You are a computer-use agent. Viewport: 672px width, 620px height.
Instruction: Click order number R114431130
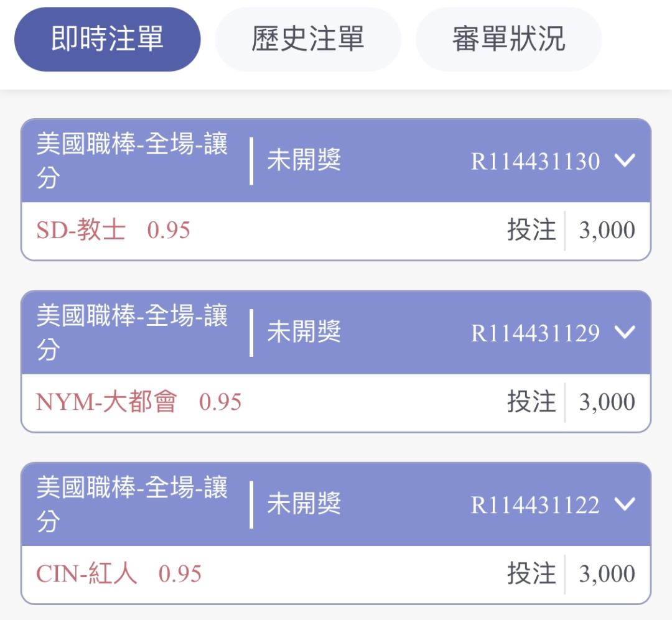[535, 162]
